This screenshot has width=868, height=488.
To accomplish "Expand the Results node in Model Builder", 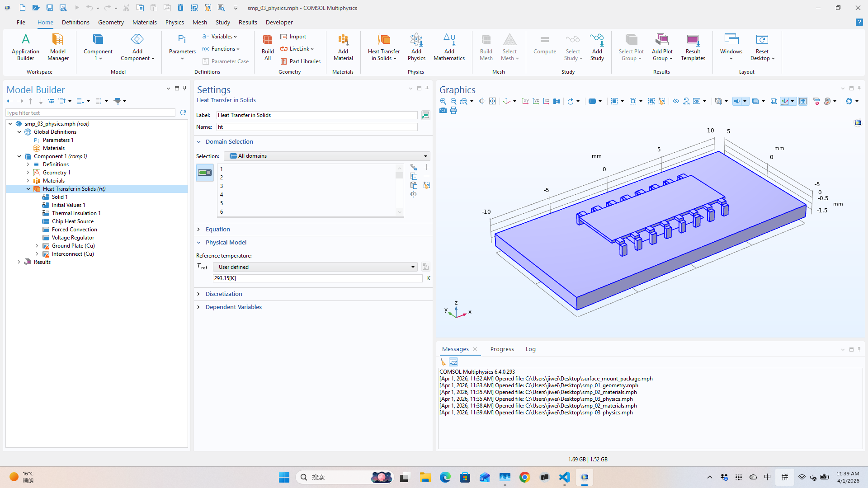I will [x=19, y=262].
